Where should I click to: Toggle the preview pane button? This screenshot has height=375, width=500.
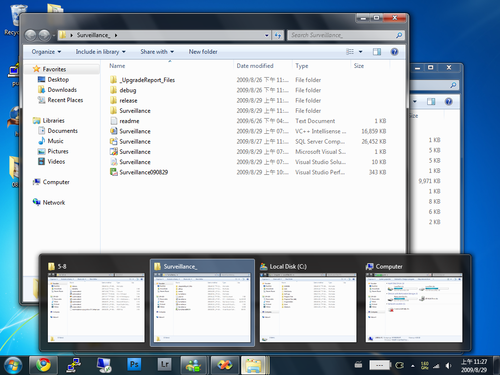click(377, 52)
